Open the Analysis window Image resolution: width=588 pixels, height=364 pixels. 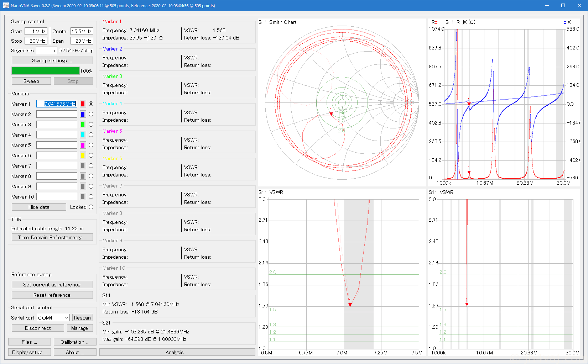coord(177,352)
